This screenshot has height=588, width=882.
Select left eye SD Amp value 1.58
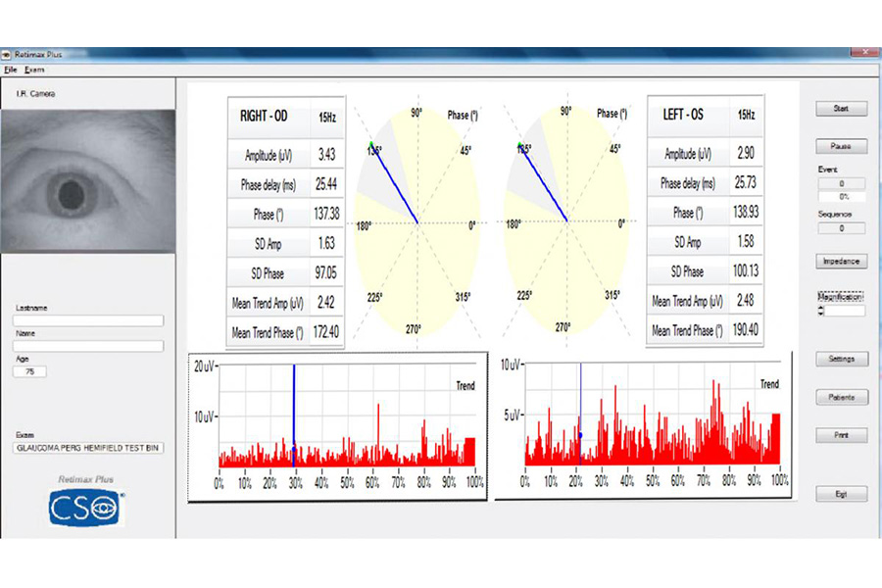point(746,241)
